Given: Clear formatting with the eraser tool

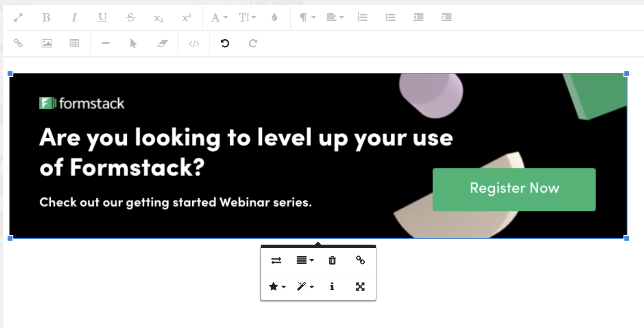Looking at the screenshot, I should (x=162, y=43).
